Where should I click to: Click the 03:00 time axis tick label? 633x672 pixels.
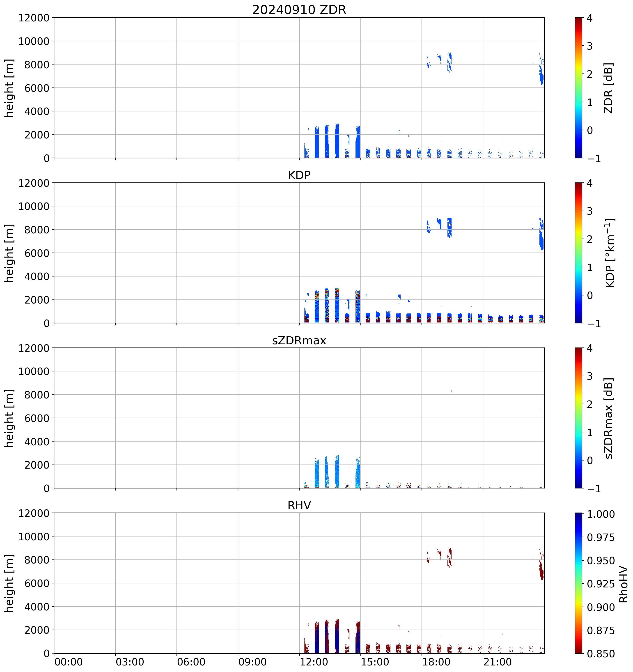(130, 662)
